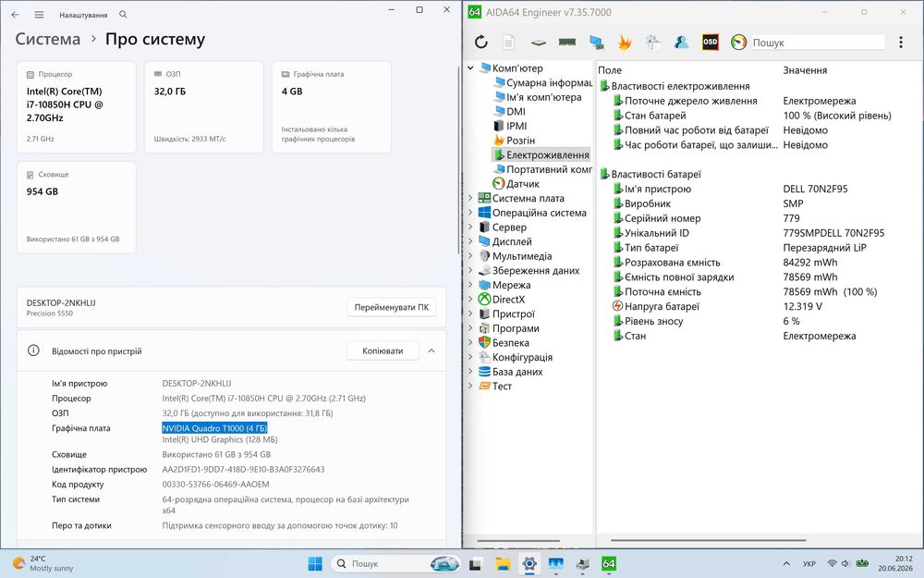The width and height of the screenshot is (924, 578).
Task: Open the AIDA64 report page icon
Action: click(x=508, y=42)
